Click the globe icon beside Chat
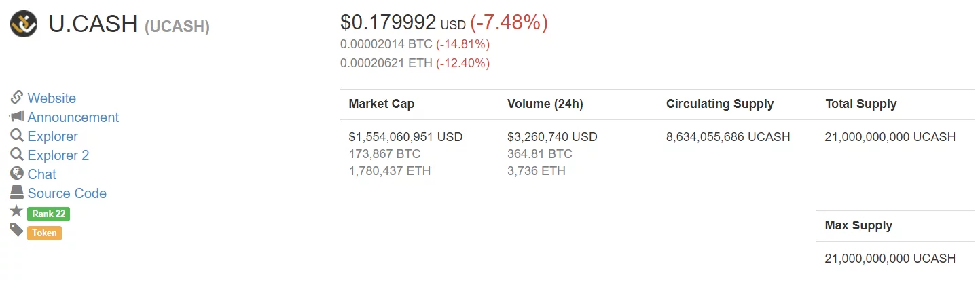This screenshot has height=285, width=980. [x=17, y=174]
